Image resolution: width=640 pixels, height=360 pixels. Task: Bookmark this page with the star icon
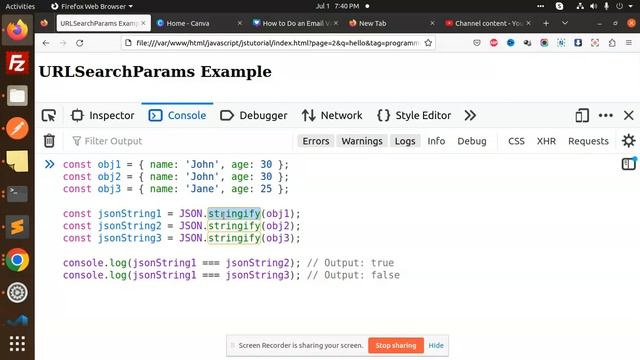tap(428, 43)
